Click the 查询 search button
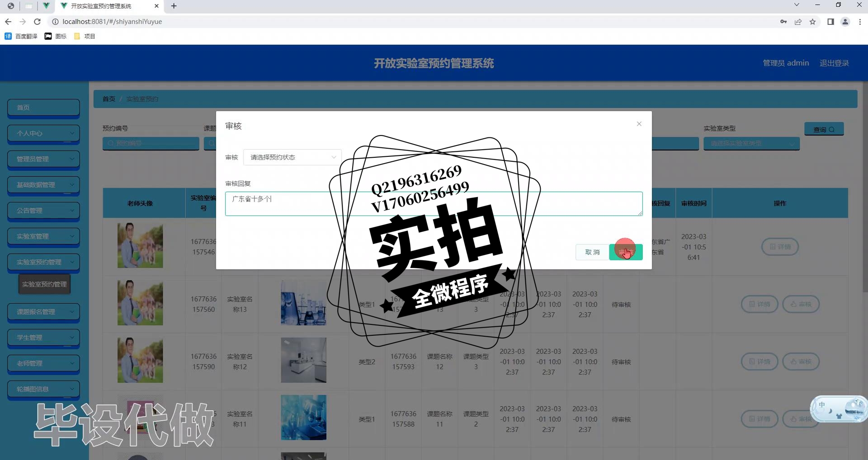 pyautogui.click(x=824, y=129)
